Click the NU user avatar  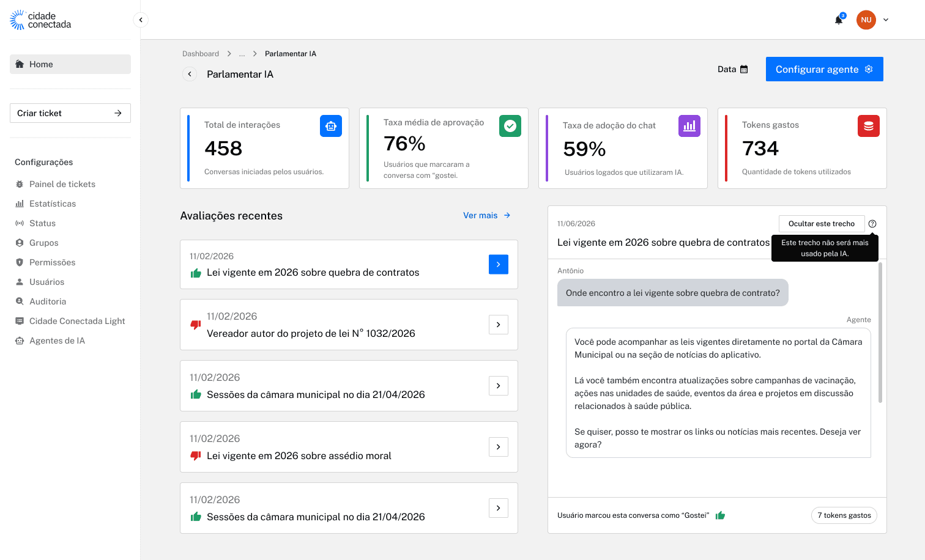click(866, 20)
